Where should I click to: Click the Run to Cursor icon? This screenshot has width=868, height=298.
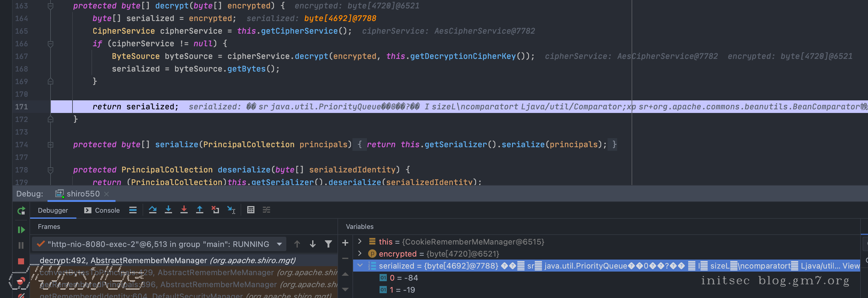click(231, 210)
